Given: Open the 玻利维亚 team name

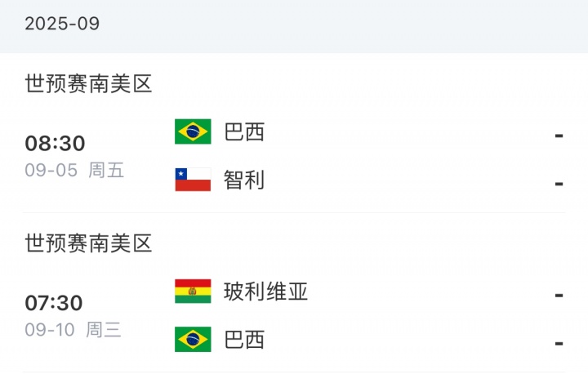Looking at the screenshot, I should (265, 292).
